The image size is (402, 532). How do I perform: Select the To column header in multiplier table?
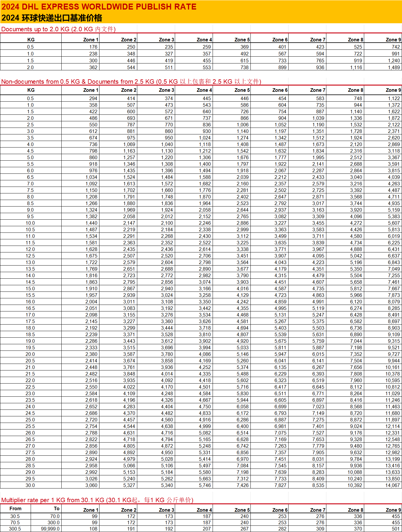click(57, 508)
